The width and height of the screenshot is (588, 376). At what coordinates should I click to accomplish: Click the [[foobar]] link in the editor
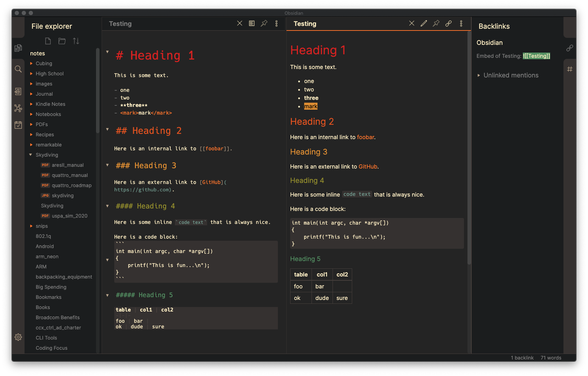(x=214, y=149)
